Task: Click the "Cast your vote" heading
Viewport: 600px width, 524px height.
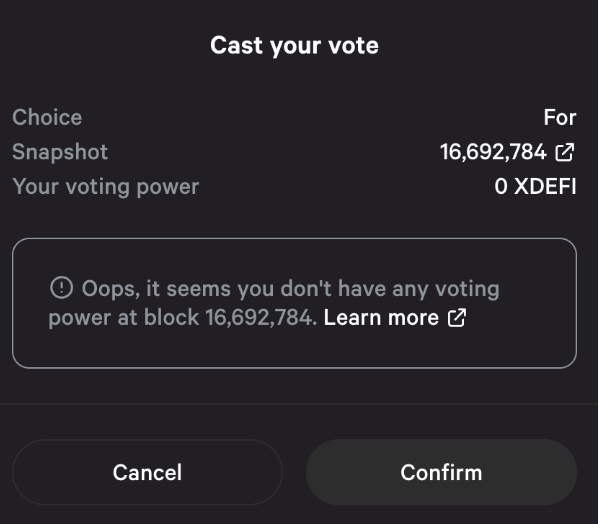Action: [294, 45]
